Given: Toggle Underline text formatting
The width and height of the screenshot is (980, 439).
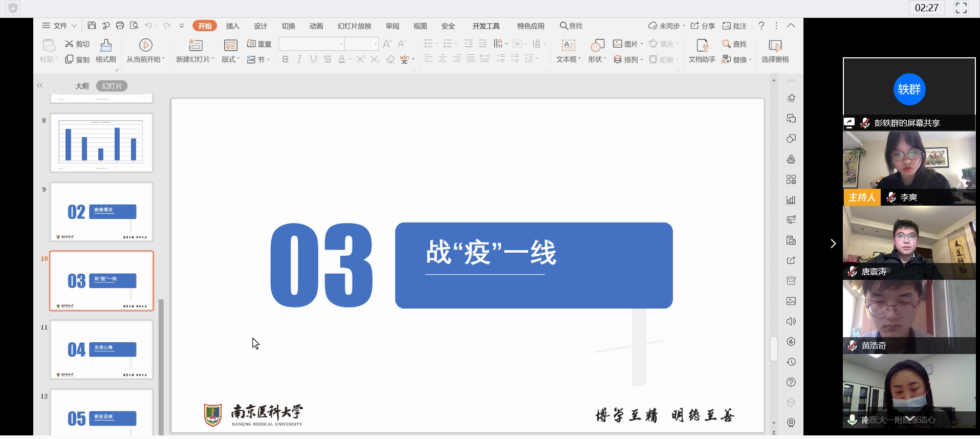Looking at the screenshot, I should (313, 59).
